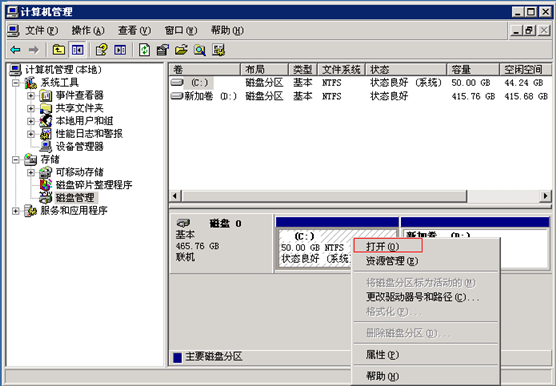The image size is (556, 386).
Task: Toggle the show/hide console tree icon
Action: [x=77, y=50]
